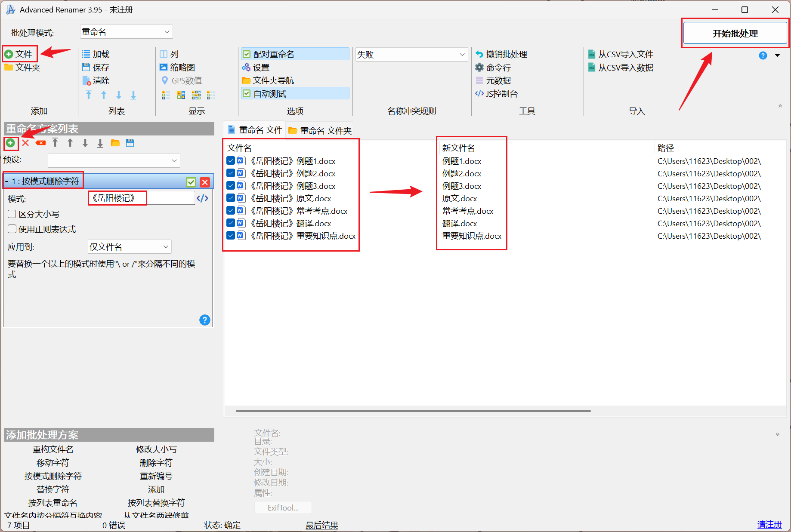The image size is (791, 532).
Task: Toggle the 配对重命名 option
Action: coord(295,54)
